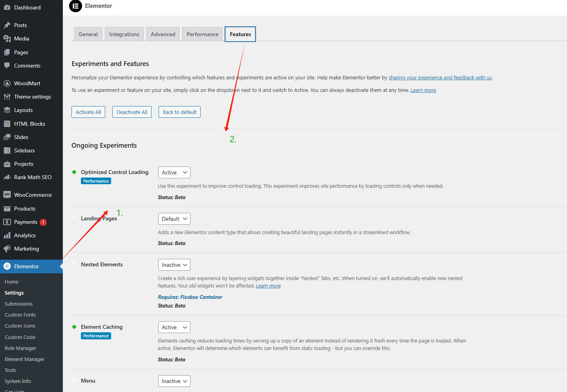Click the Activate All button
The width and height of the screenshot is (567, 392).
point(88,112)
